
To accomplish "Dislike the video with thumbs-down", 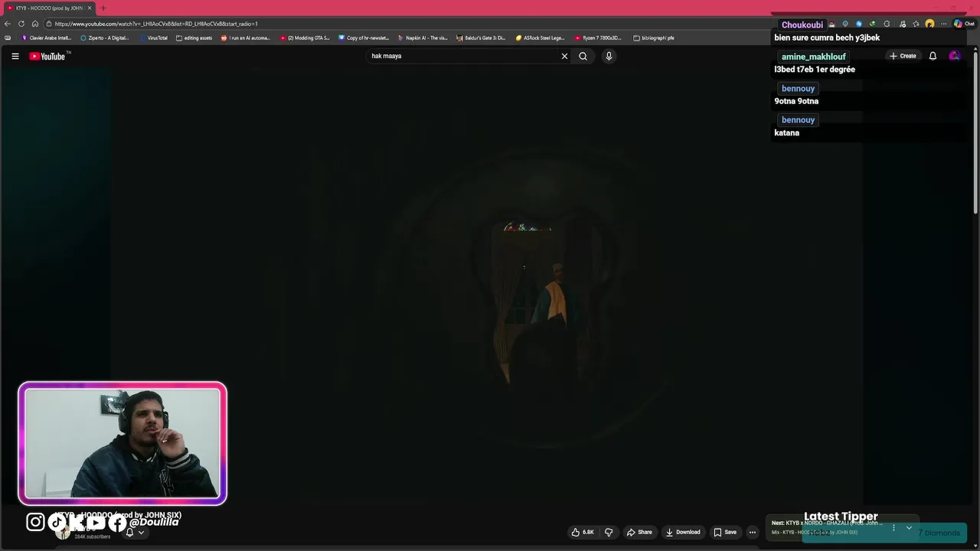I will (x=609, y=532).
